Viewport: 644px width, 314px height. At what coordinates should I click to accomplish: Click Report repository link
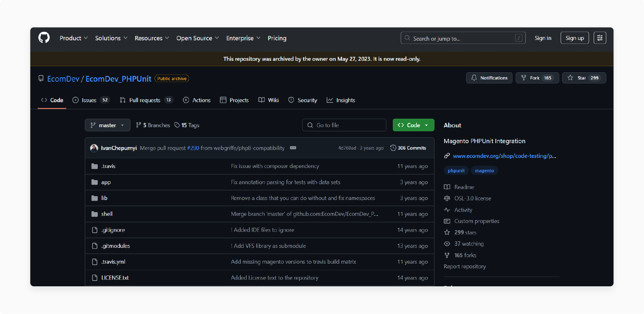click(465, 267)
